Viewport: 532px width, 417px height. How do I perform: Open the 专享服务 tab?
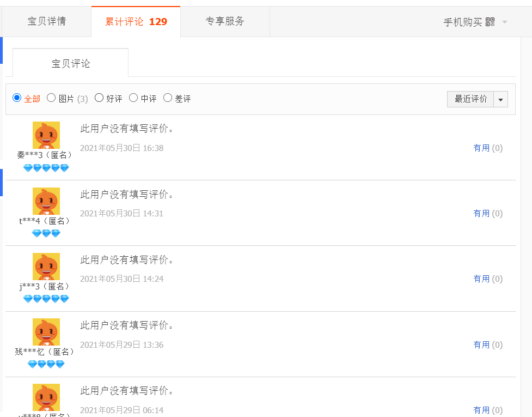coord(225,21)
